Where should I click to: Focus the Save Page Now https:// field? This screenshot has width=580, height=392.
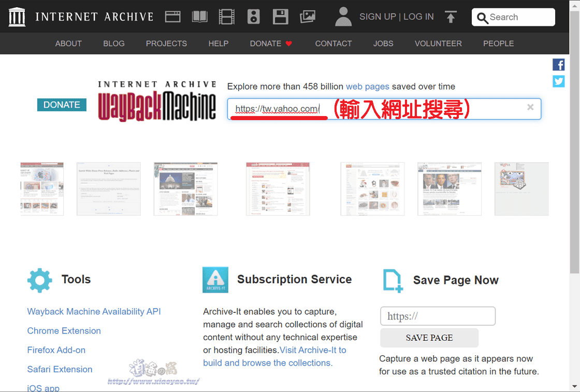(x=438, y=316)
